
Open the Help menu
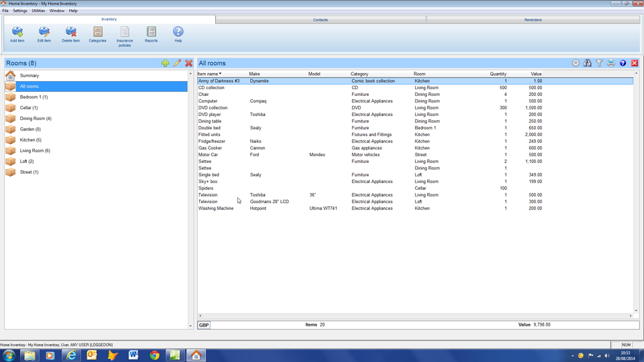tap(73, 11)
